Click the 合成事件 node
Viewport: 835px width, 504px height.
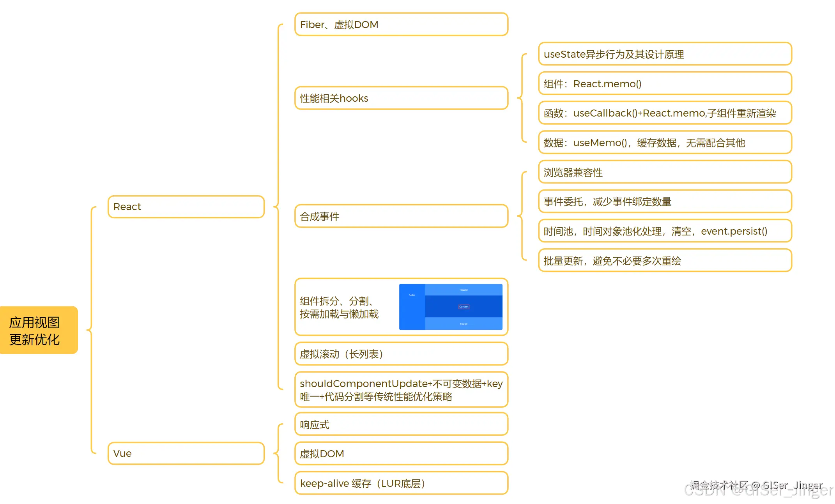[401, 216]
